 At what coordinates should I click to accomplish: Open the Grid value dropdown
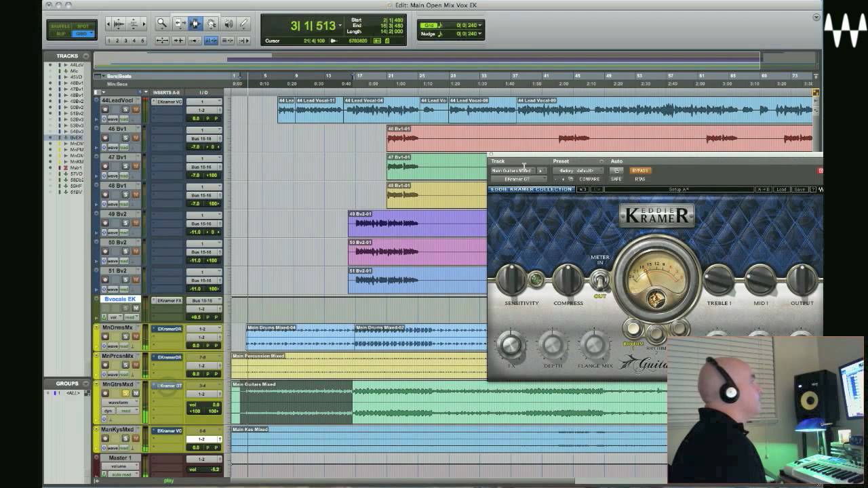(480, 26)
